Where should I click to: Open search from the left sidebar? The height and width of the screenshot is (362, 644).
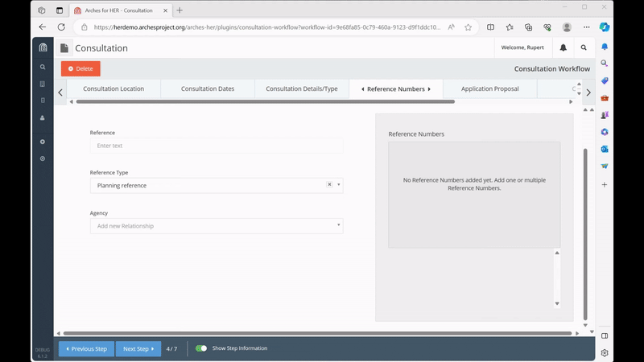pos(43,67)
